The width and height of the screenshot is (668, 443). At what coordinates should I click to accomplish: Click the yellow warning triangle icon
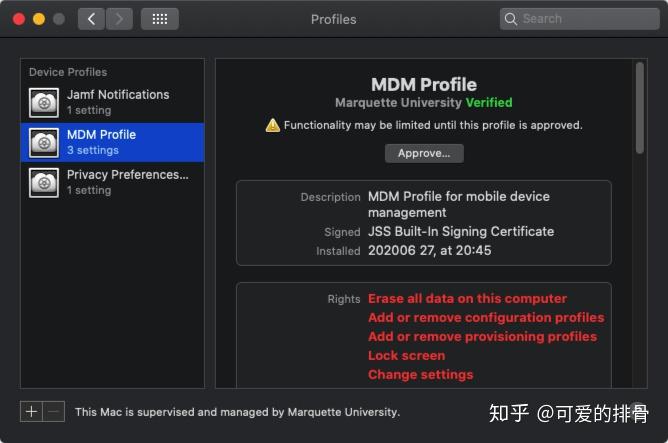272,125
